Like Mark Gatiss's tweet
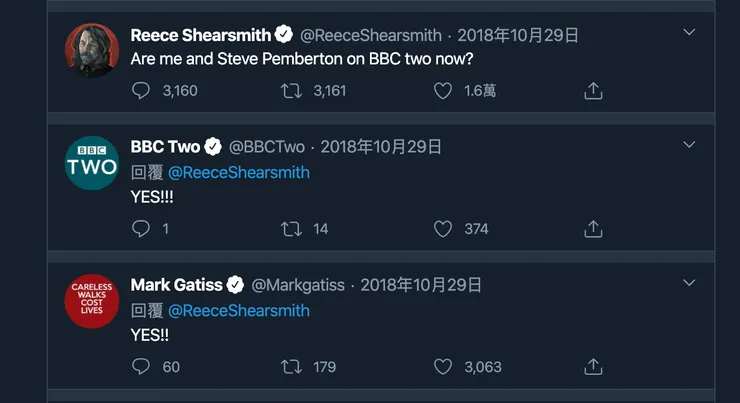Screen dimensions: 740x403 coord(443,367)
